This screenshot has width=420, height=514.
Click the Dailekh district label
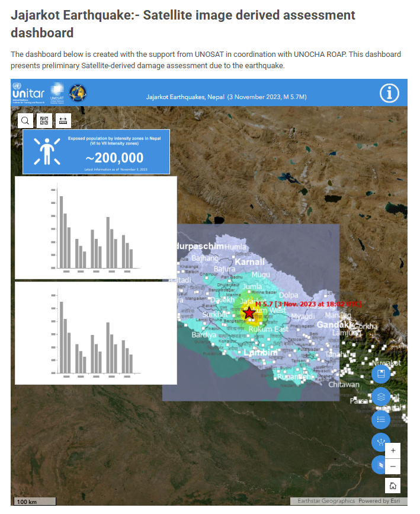pos(223,300)
